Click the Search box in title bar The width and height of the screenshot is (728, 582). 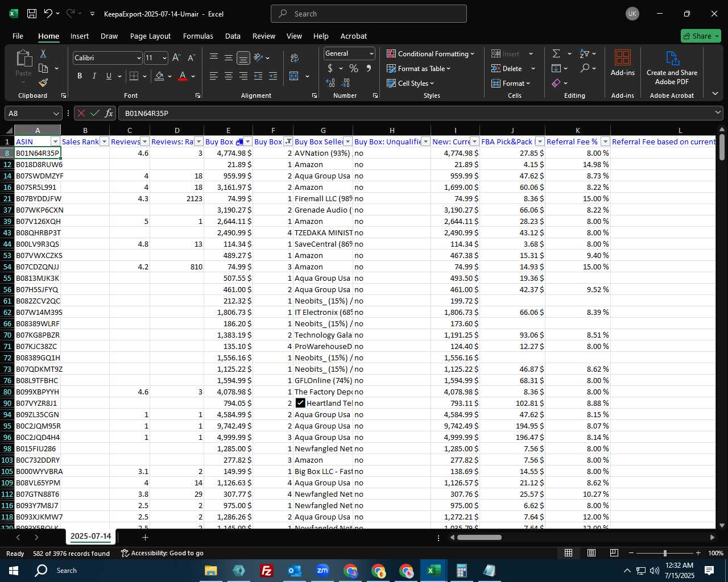click(369, 14)
